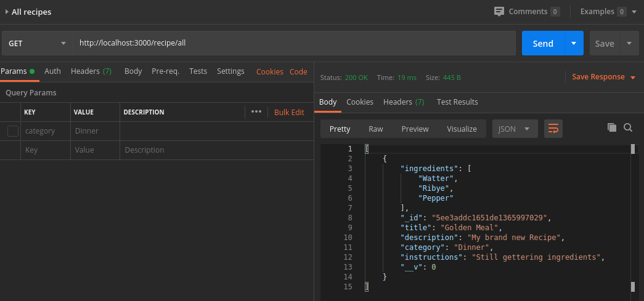The width and height of the screenshot is (644, 301).
Task: Click Bulk Edit
Action: [289, 112]
